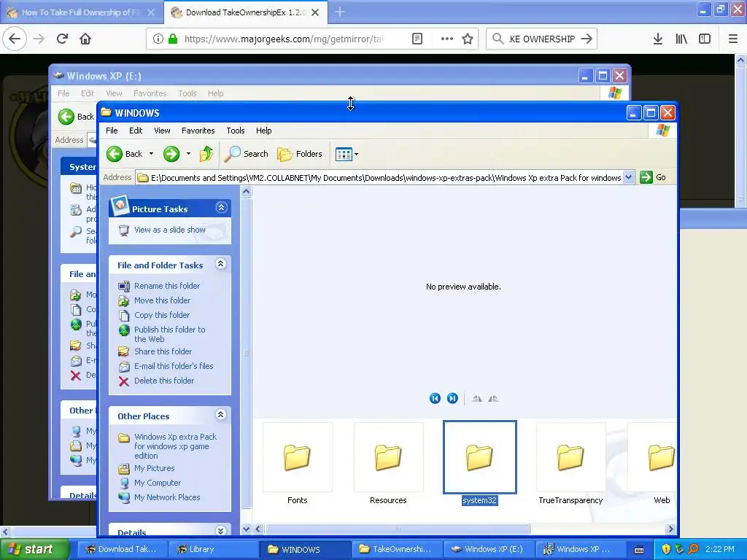Open Edit menu in WINDOWS window
The width and height of the screenshot is (747, 560).
[x=136, y=131]
